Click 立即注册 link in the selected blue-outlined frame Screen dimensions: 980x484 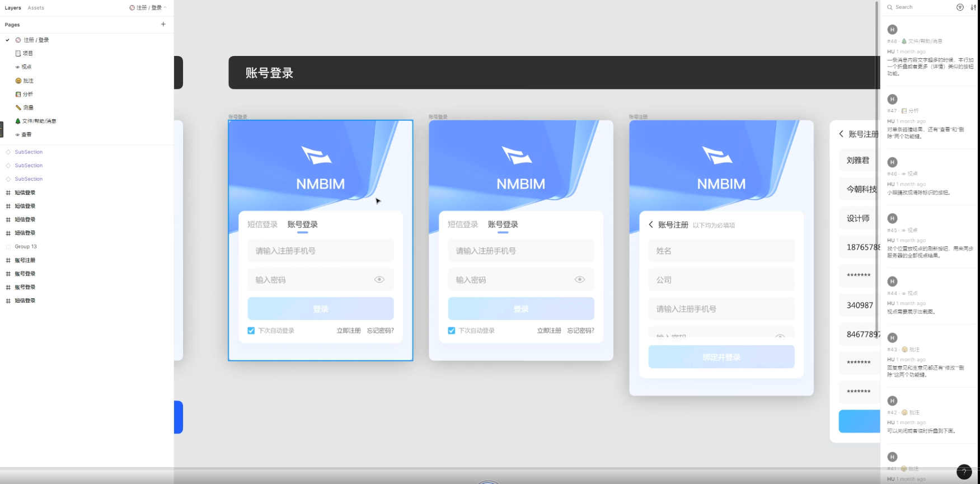(x=349, y=331)
